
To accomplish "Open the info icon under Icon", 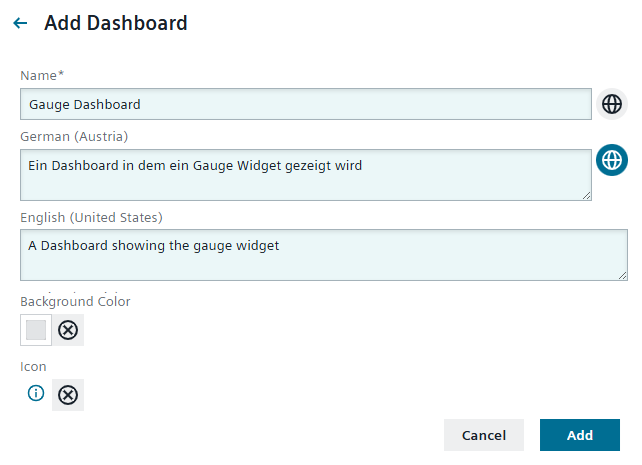I will (36, 394).
